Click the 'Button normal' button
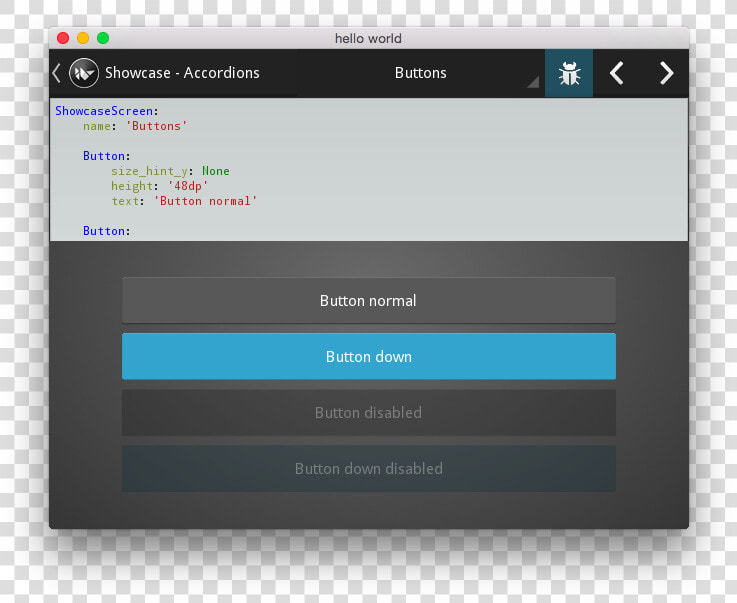This screenshot has height=603, width=737. click(368, 300)
